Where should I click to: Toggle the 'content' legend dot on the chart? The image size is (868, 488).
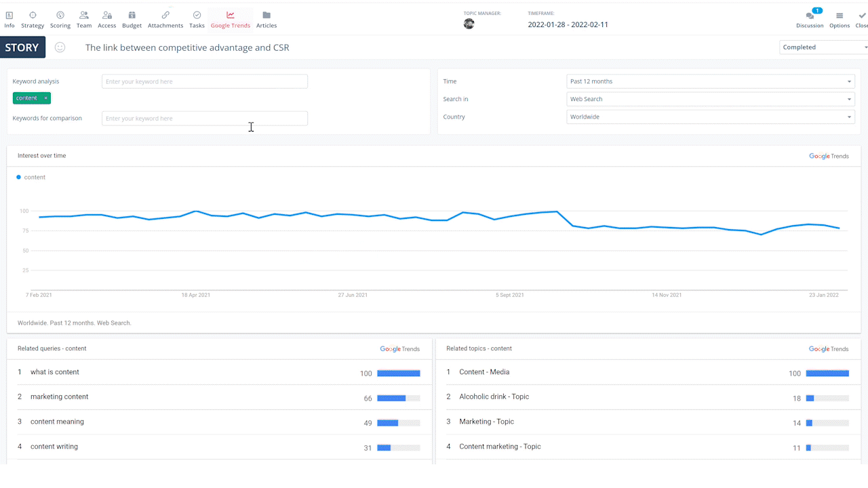click(x=17, y=177)
